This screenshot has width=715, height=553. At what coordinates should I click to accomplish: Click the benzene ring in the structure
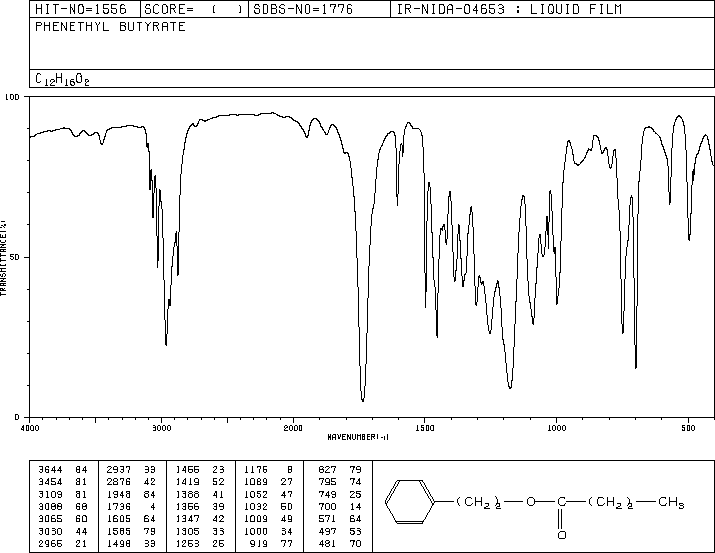click(x=409, y=501)
